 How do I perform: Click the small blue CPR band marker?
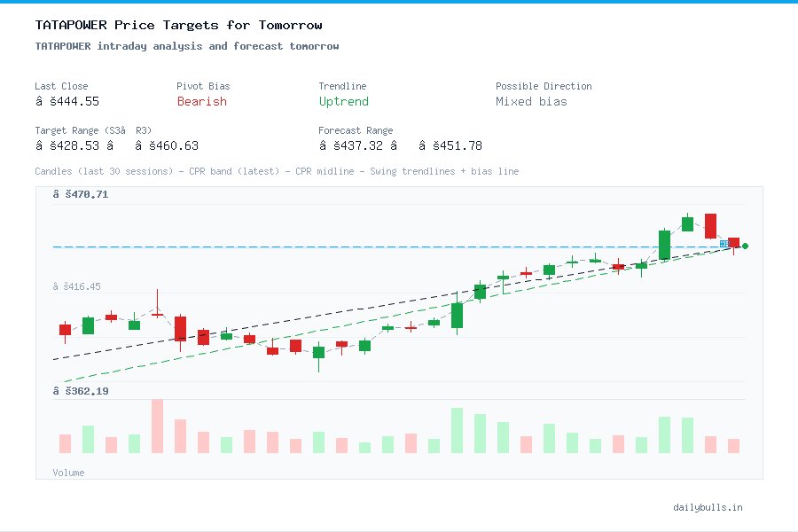tap(724, 244)
